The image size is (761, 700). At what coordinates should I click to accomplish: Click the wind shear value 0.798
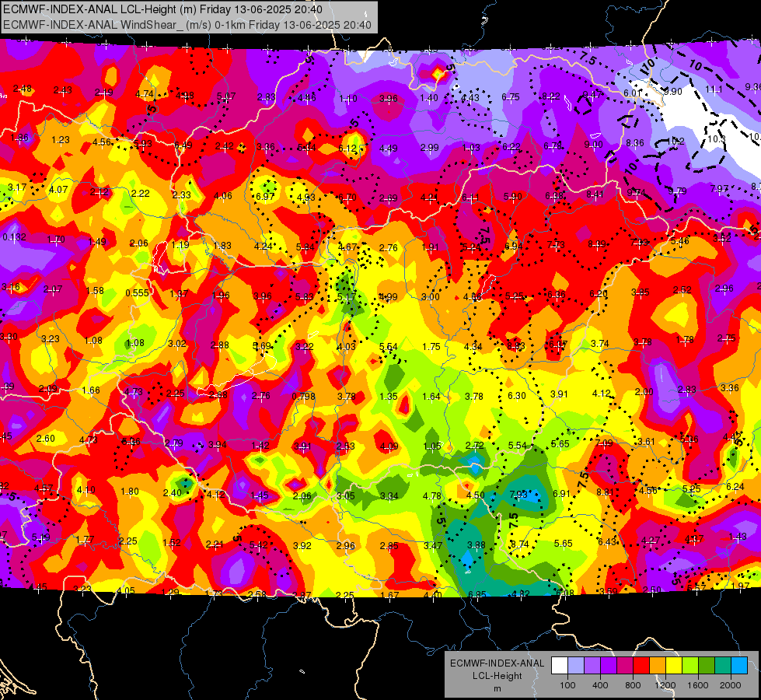point(303,397)
